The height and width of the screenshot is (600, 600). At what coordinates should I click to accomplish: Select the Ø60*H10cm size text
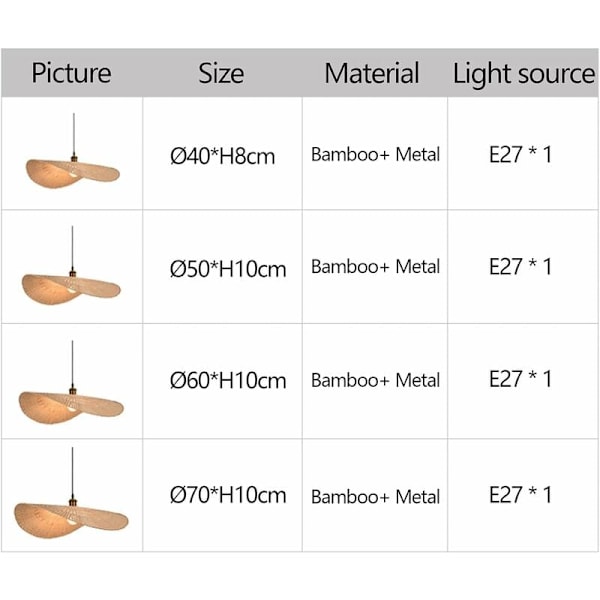pos(228,381)
